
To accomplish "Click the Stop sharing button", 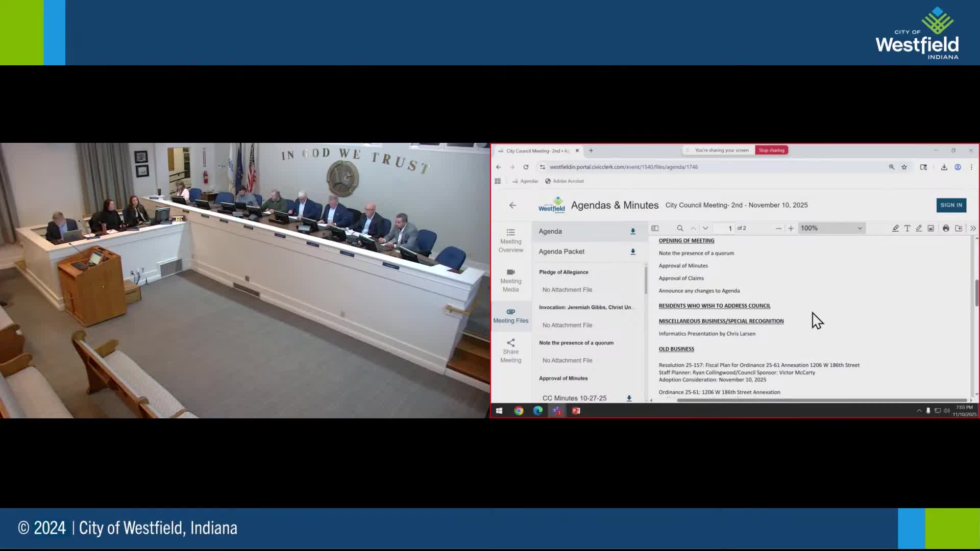I will (771, 150).
